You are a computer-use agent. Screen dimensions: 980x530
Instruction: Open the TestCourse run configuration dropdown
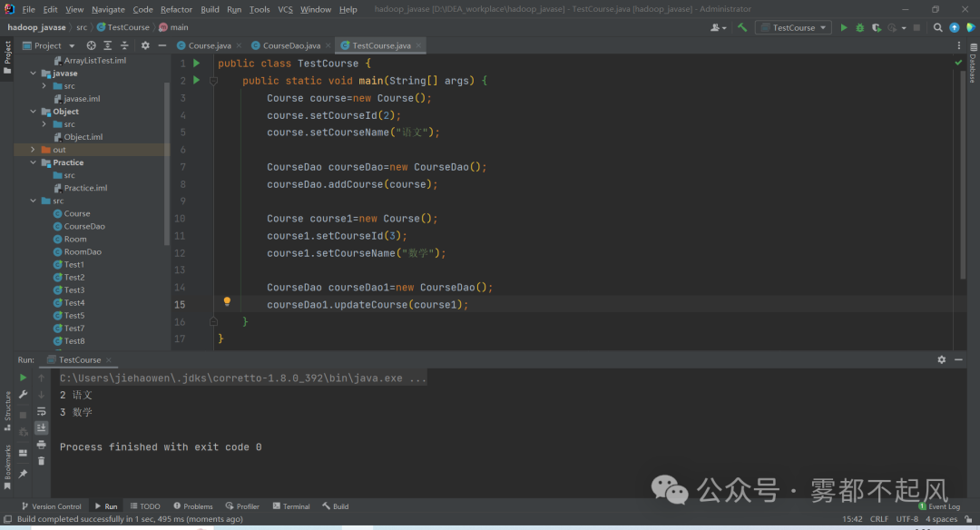point(824,28)
